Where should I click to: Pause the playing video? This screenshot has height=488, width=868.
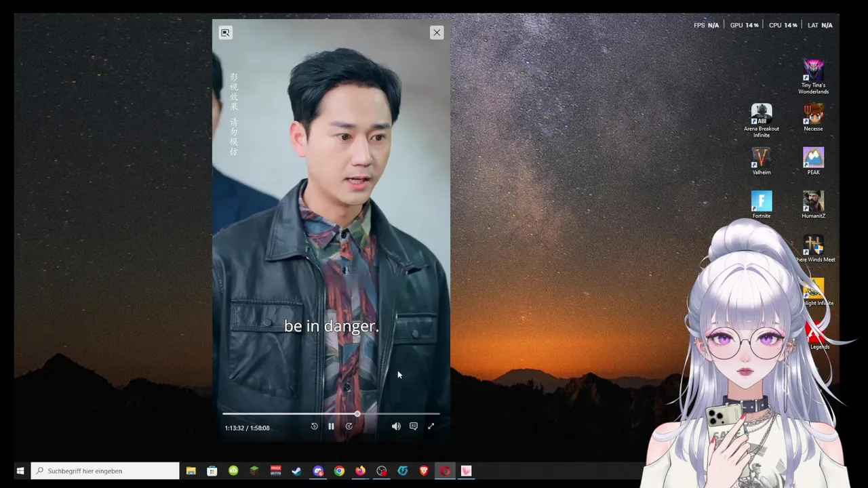[x=331, y=426]
